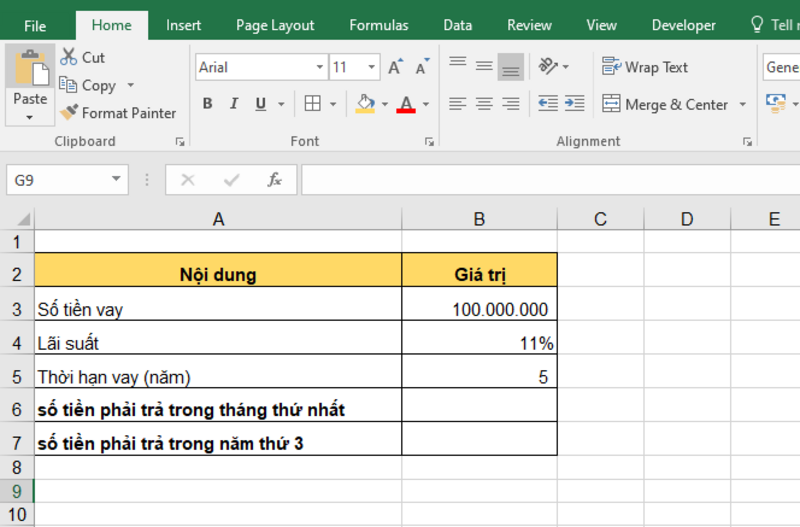Increase font size with the larger A icon
This screenshot has height=527, width=800.
pos(395,67)
